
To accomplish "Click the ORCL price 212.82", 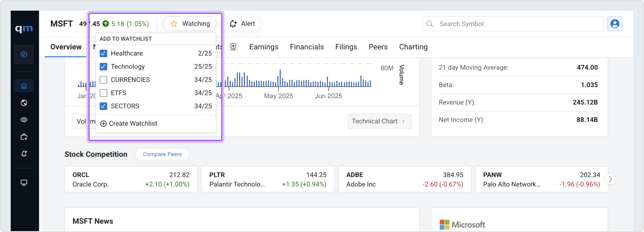I will coord(179,175).
